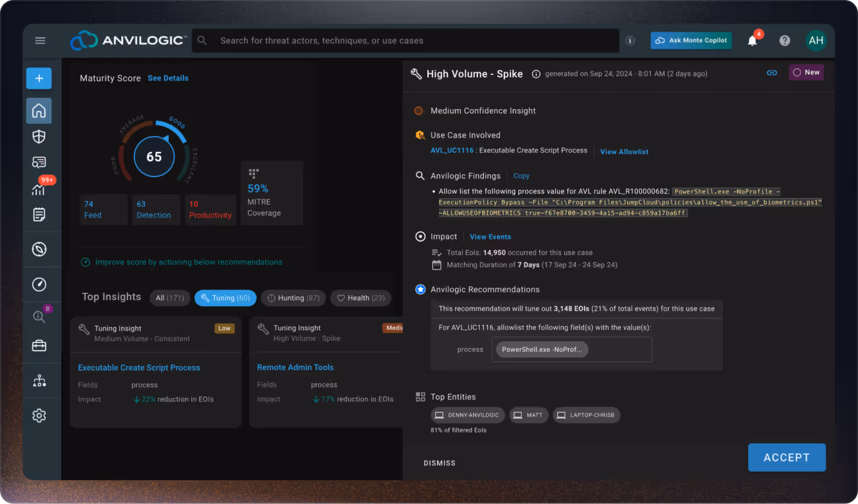Click the 10 Productivity score tile
858x504 pixels.
210,210
